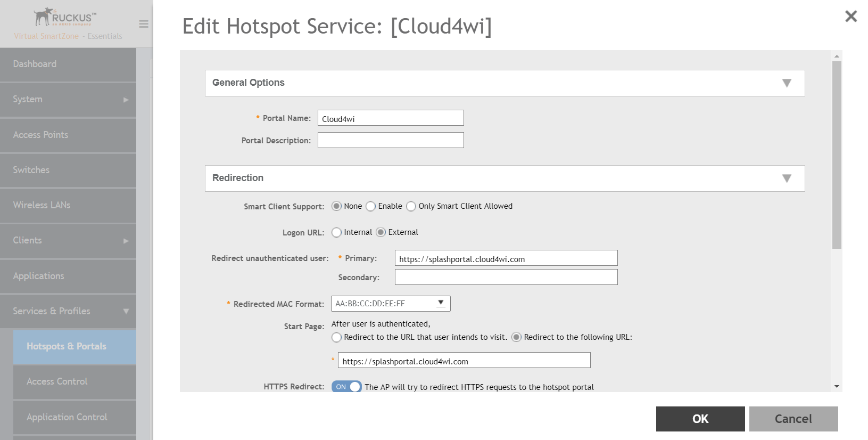This screenshot has height=440, width=868.
Task: Expand the System menu arrow
Action: coord(126,100)
